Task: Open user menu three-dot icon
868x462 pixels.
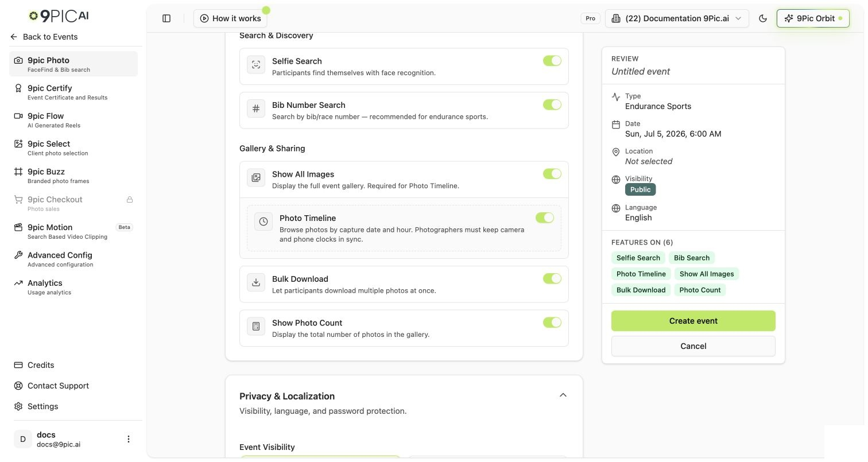Action: [x=129, y=439]
